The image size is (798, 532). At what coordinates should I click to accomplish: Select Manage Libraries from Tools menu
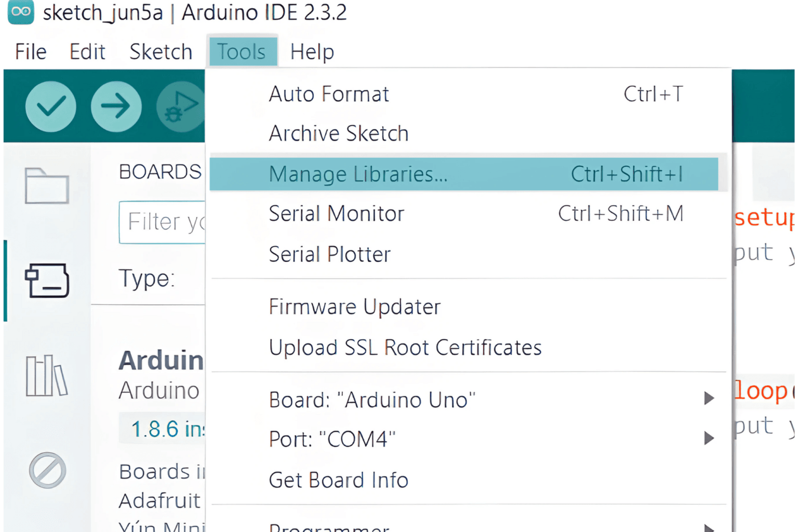point(464,174)
